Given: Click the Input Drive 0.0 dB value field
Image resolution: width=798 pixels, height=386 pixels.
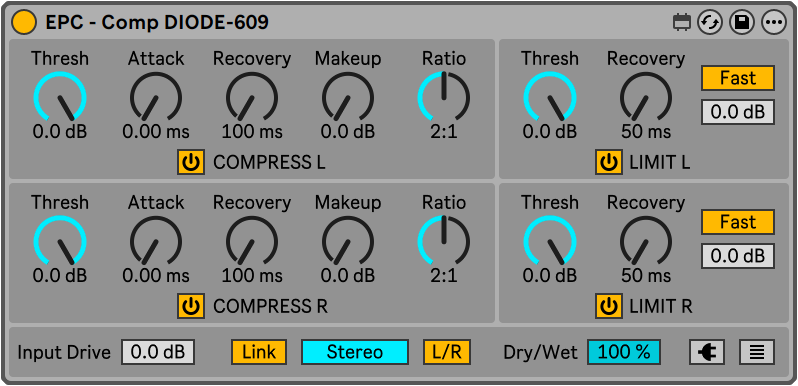Looking at the screenshot, I should tap(158, 352).
